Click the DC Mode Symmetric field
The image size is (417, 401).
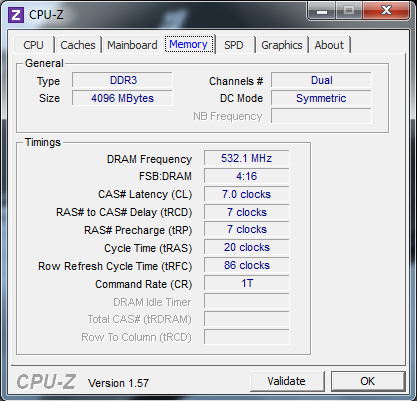tap(321, 98)
